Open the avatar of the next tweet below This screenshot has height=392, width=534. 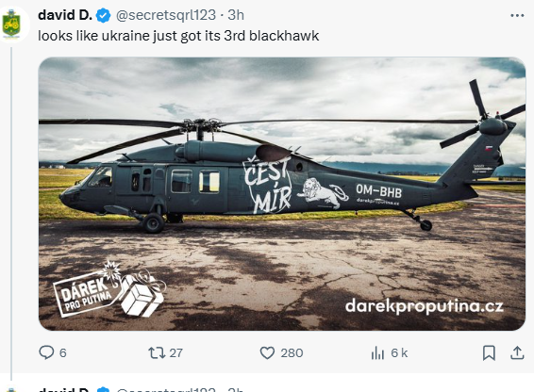tap(12, 389)
